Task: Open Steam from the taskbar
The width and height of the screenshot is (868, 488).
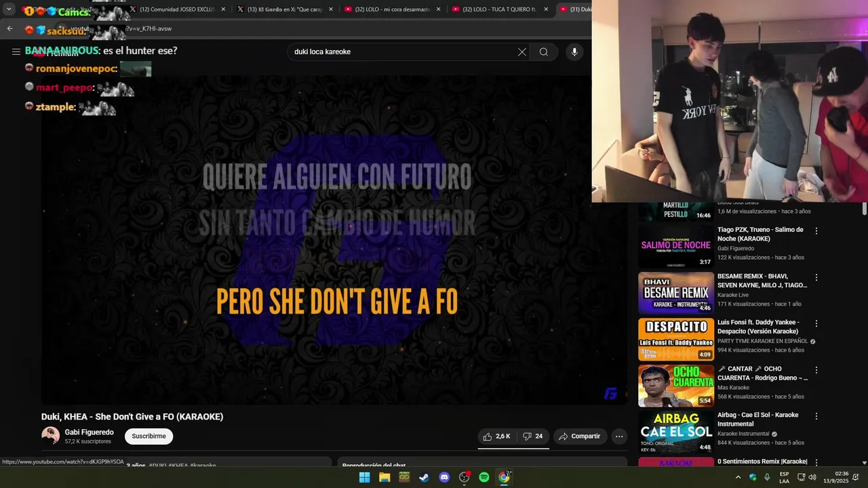Action: pos(424,477)
